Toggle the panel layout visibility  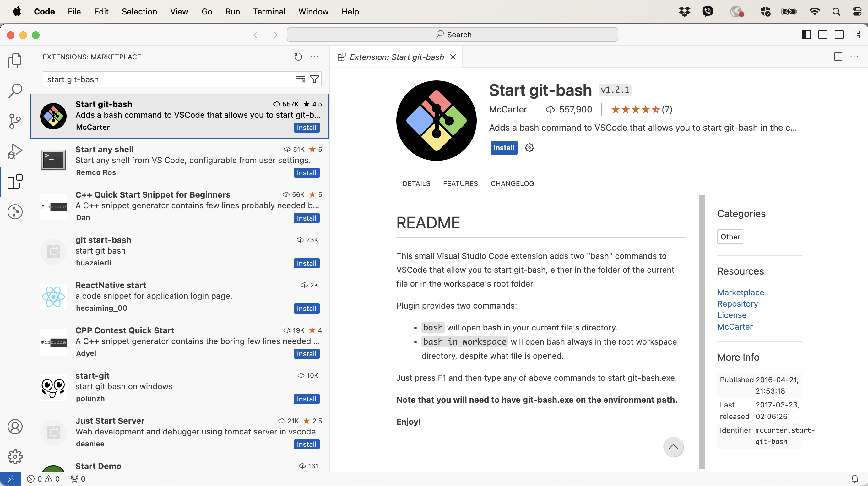[x=822, y=34]
